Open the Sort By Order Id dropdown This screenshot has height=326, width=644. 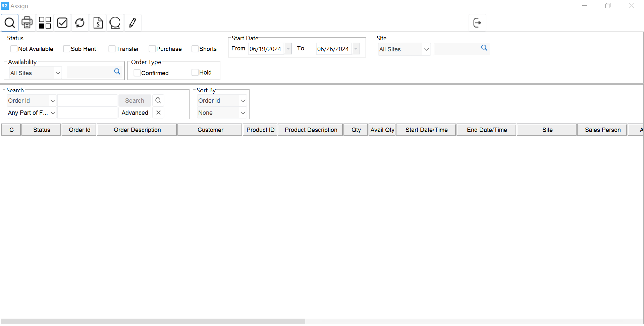pos(243,101)
